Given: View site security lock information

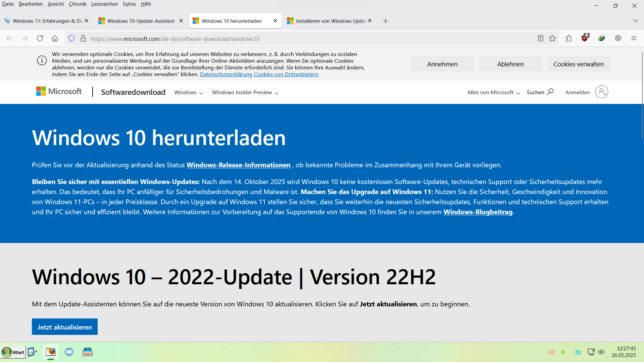Looking at the screenshot, I should (x=83, y=39).
